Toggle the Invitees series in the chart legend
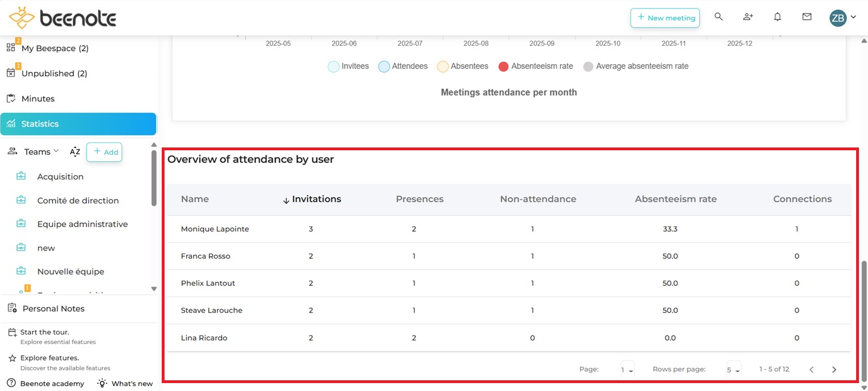This screenshot has height=391, width=868. coord(348,66)
